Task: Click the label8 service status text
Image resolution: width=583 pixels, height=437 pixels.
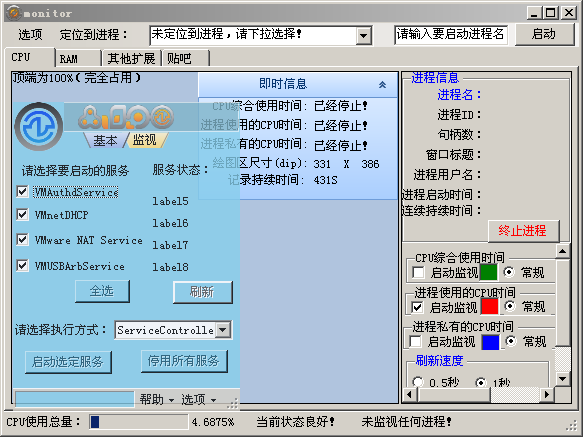Action: coord(170,267)
